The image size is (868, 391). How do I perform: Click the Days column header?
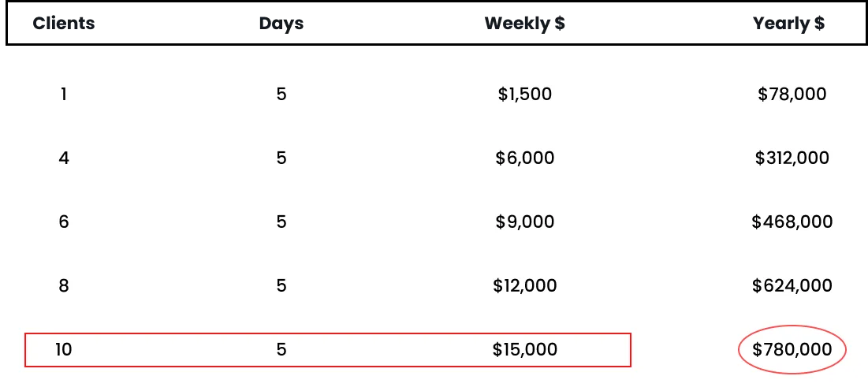coord(281,24)
